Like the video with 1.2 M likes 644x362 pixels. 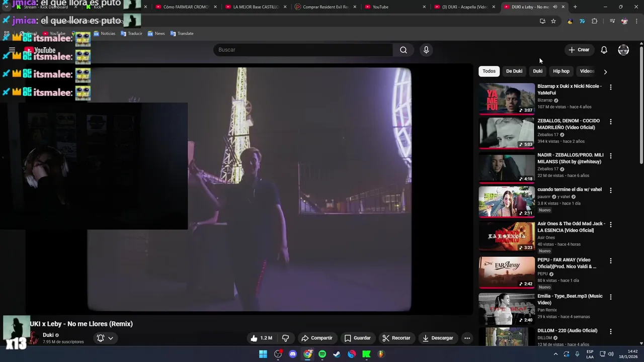pos(262,338)
